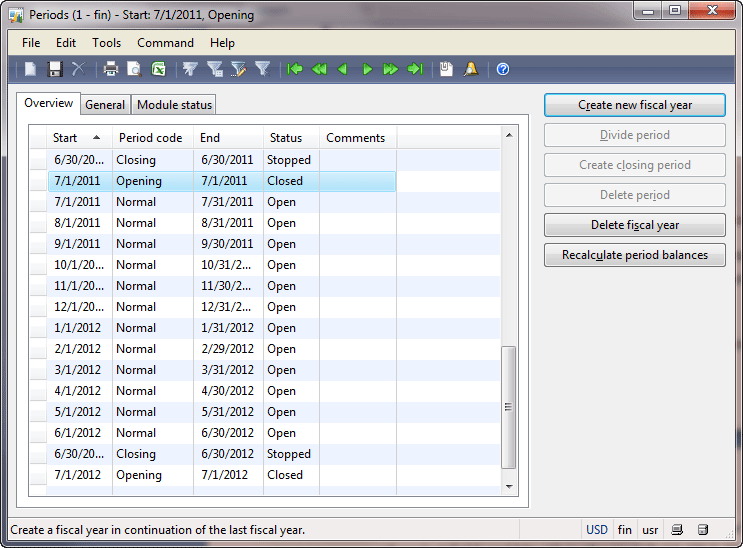Click the Period code column header
Screen dimensions: 743x548
pyautogui.click(x=153, y=138)
